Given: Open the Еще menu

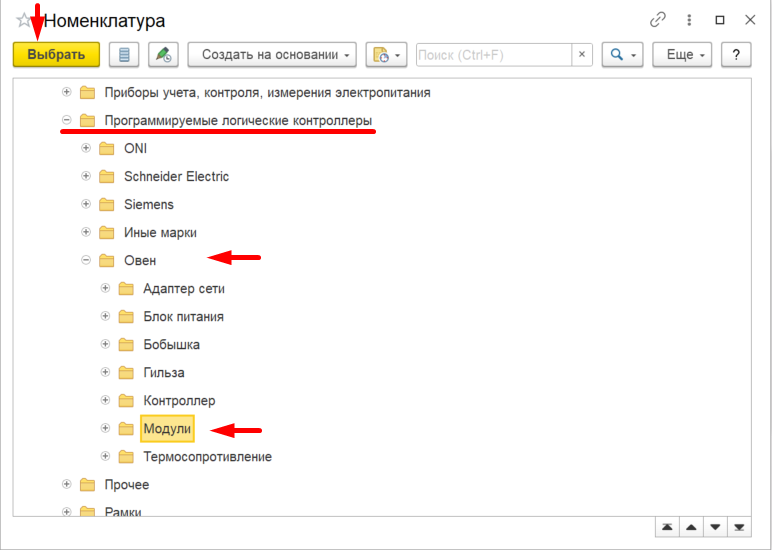Looking at the screenshot, I should pyautogui.click(x=682, y=55).
